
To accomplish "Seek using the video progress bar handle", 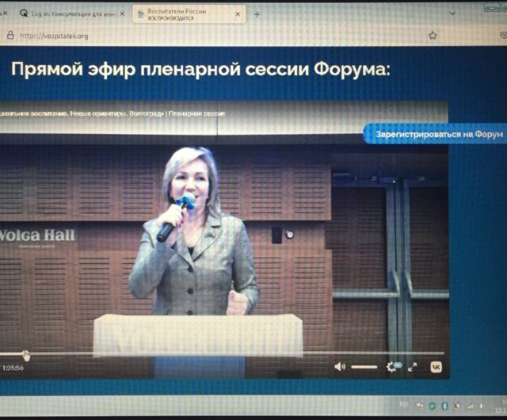I will click(x=26, y=355).
